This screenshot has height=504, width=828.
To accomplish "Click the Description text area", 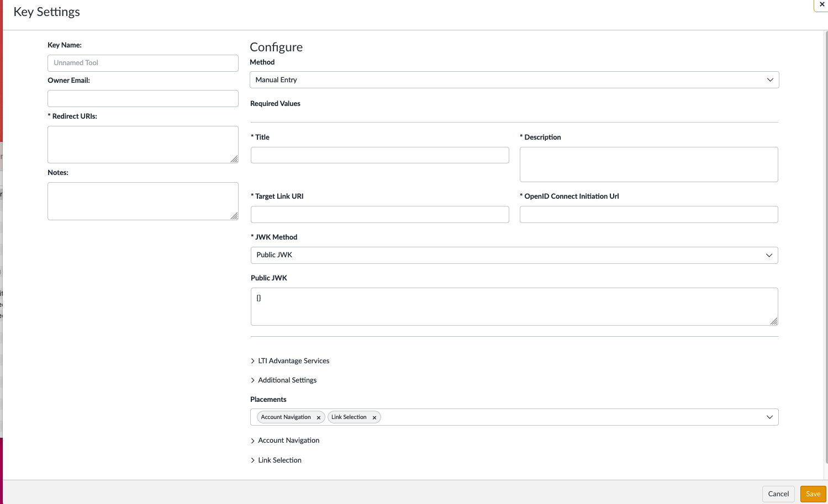I will [648, 164].
